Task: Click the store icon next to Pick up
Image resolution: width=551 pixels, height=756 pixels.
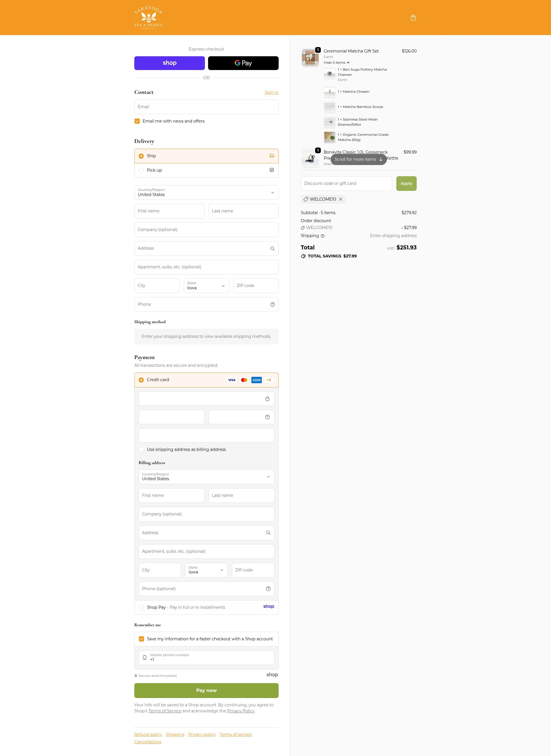Action: (272, 170)
